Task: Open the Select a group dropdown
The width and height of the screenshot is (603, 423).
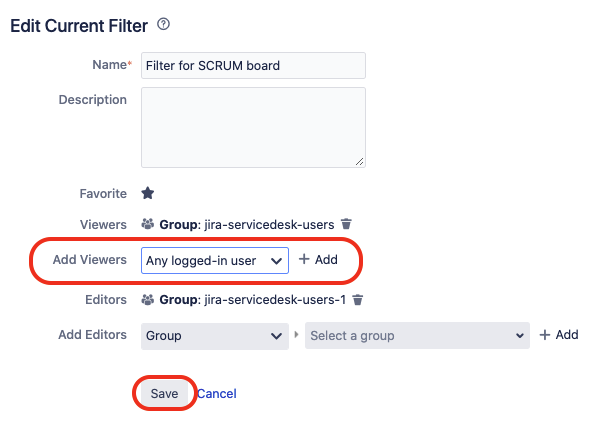Action: click(417, 335)
